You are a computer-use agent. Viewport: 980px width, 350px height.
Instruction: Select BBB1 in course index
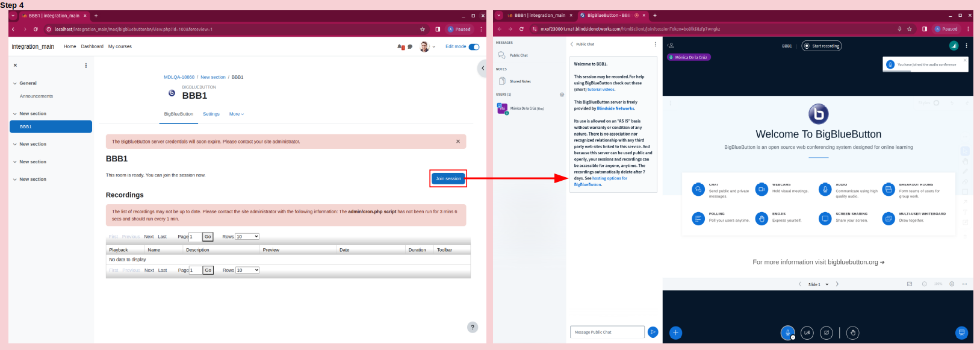click(51, 127)
